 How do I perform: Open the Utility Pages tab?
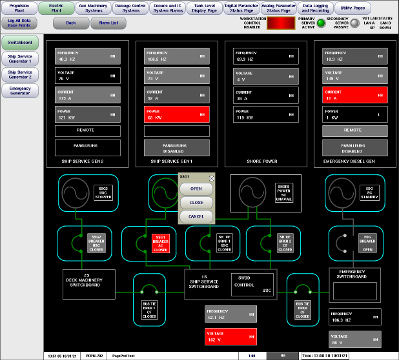click(352, 8)
